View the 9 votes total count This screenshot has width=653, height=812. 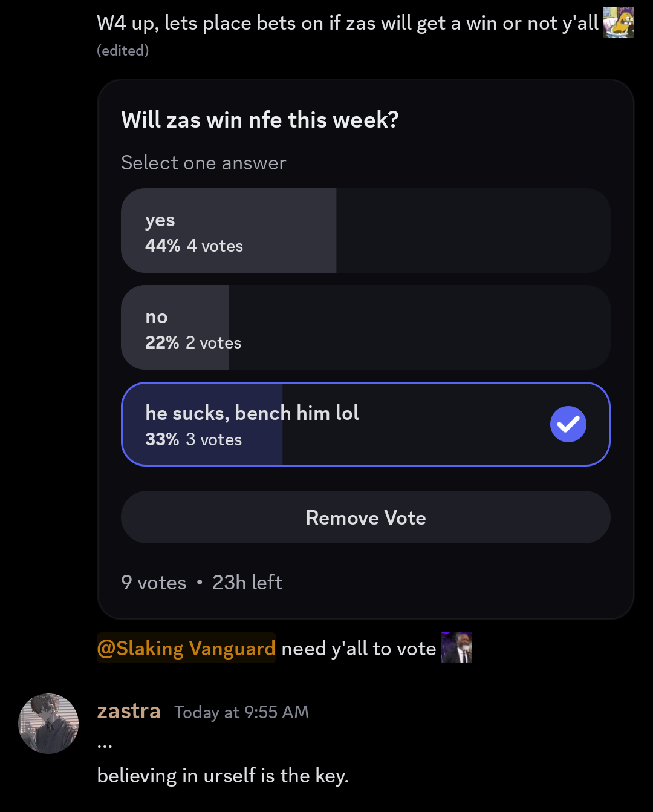pos(154,582)
